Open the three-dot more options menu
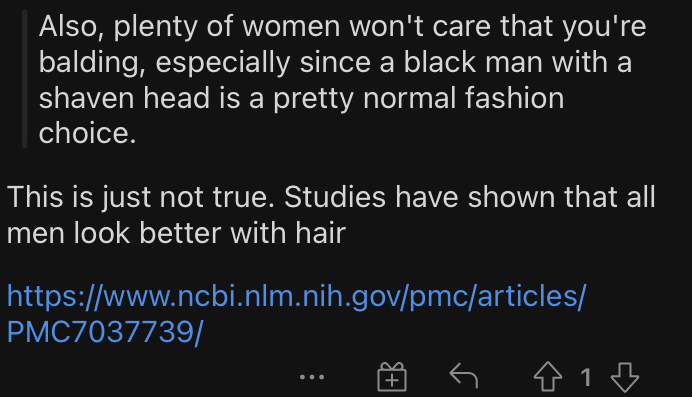 (312, 377)
